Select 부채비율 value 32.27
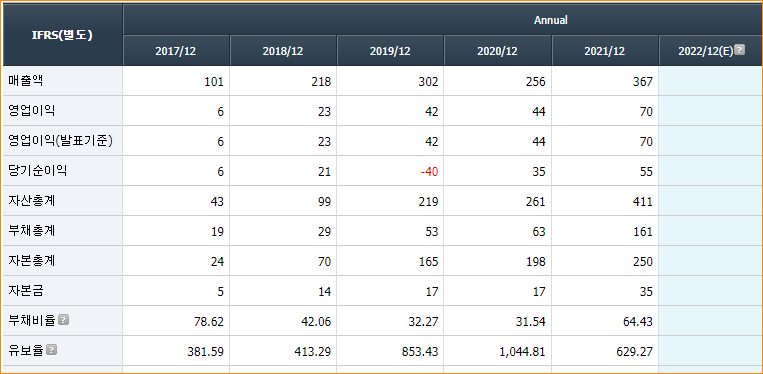This screenshot has width=763, height=374. (423, 321)
